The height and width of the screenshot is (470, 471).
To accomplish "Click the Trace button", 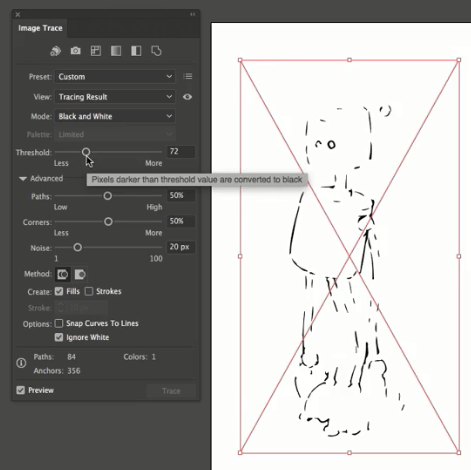I will (x=171, y=391).
